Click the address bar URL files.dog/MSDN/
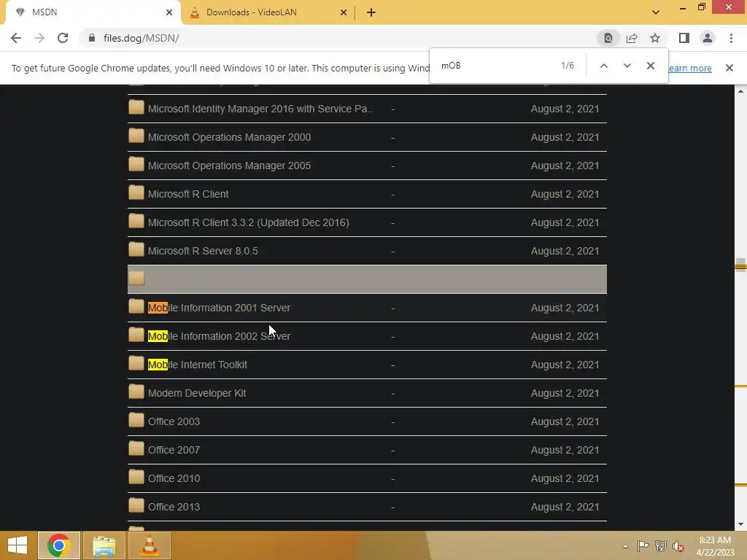The height and width of the screenshot is (560, 747). (141, 38)
